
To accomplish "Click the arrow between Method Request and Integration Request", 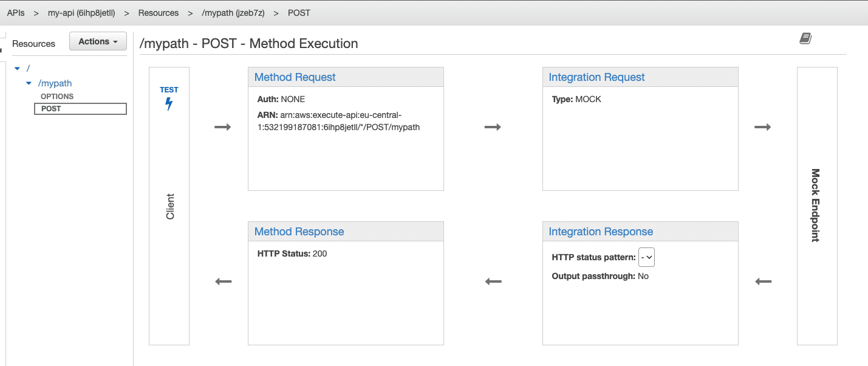I will click(x=493, y=126).
